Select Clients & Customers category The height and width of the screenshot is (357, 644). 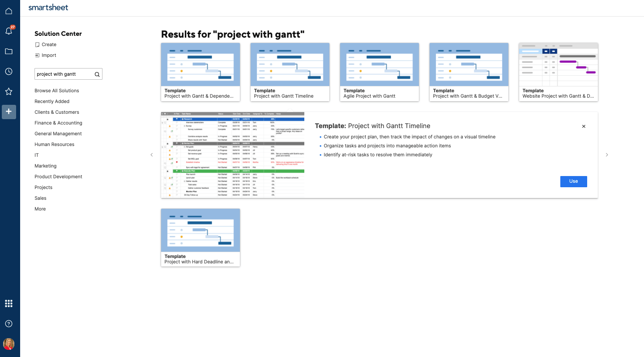57,112
